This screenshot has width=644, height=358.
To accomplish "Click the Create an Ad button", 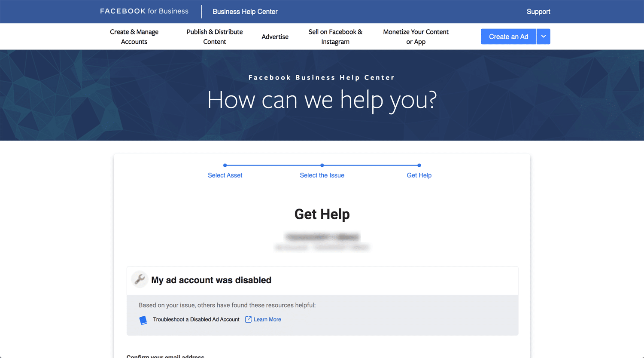I will coord(509,37).
